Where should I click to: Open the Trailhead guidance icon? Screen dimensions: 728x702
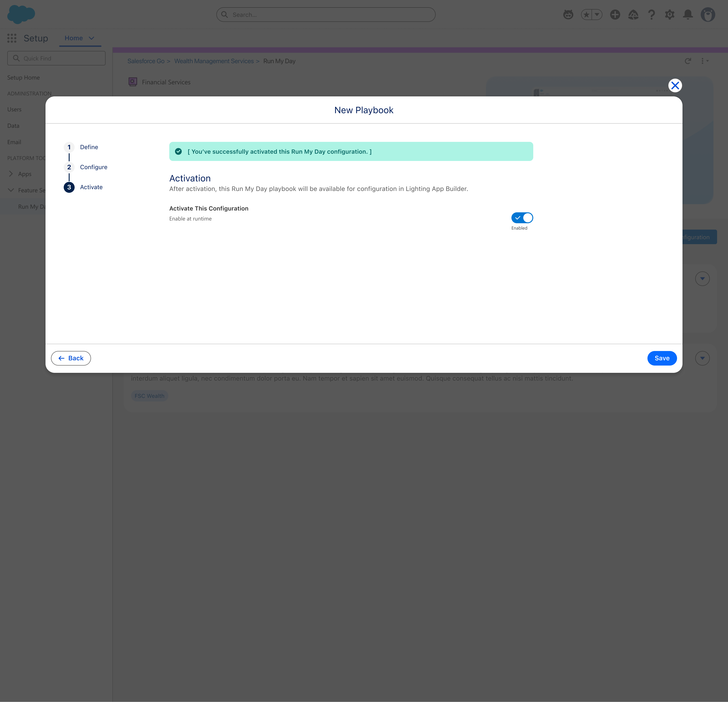(633, 15)
